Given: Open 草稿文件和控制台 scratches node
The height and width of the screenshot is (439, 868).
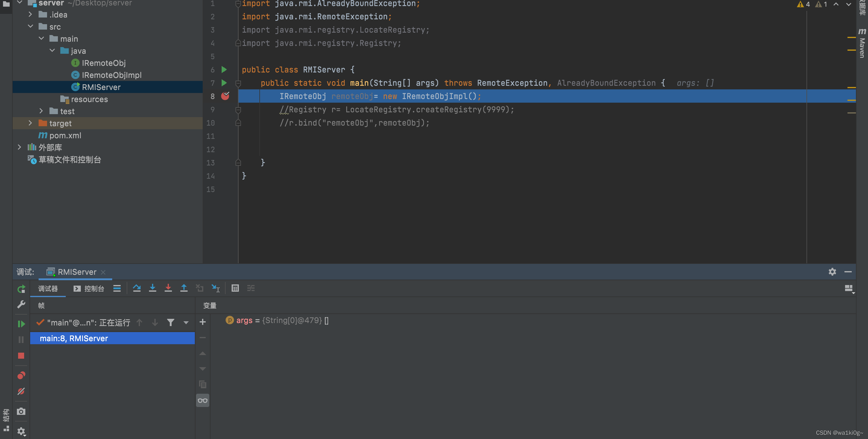Looking at the screenshot, I should [64, 160].
